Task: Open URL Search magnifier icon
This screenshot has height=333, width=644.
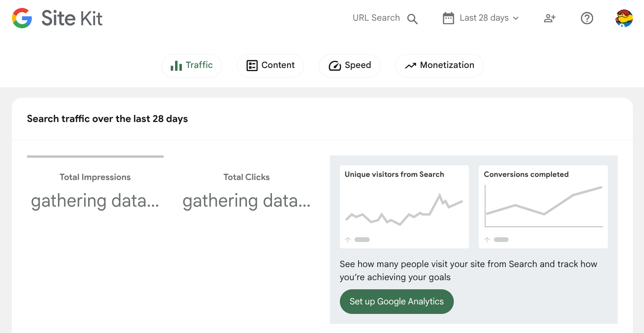Action: pyautogui.click(x=413, y=19)
